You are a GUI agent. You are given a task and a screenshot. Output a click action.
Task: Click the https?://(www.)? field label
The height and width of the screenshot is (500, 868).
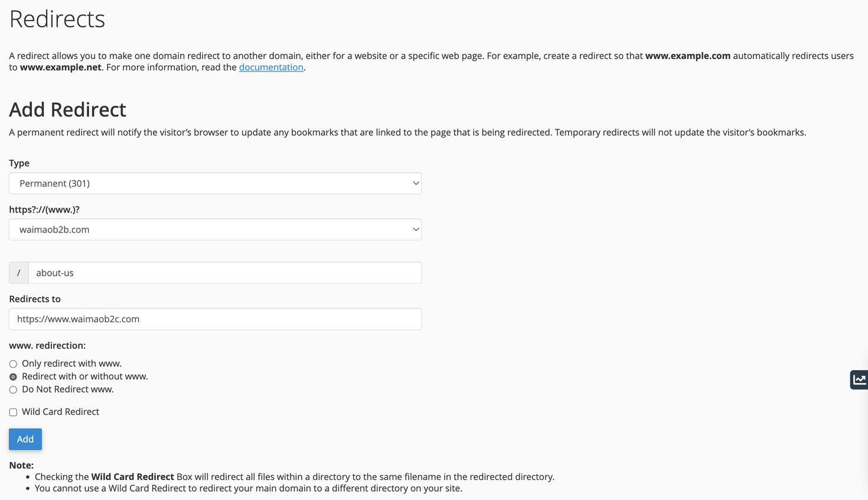tap(44, 210)
